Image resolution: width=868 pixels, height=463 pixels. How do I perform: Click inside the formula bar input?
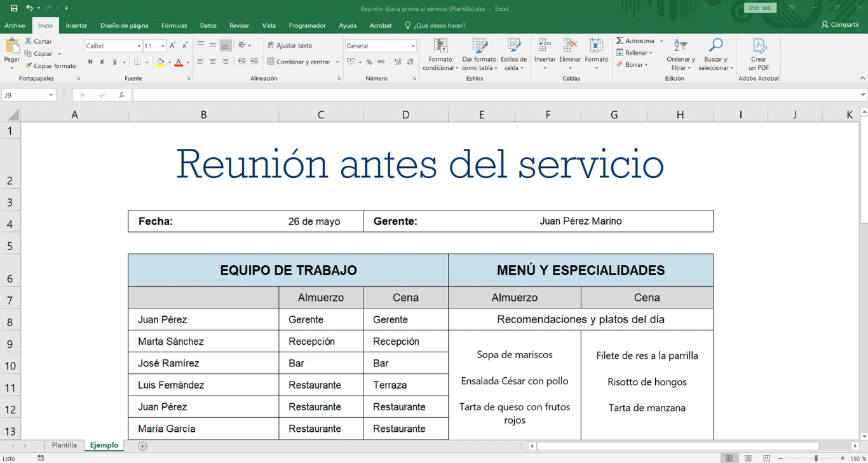pos(496,95)
